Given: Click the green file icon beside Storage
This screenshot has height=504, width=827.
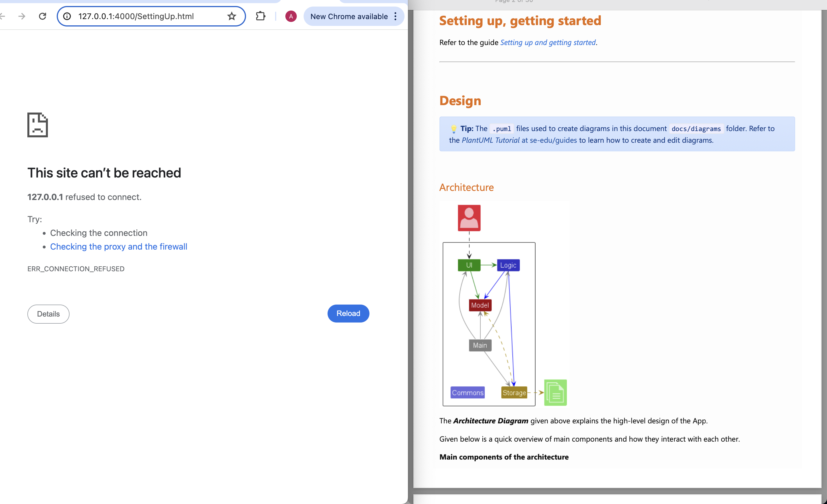Looking at the screenshot, I should click(x=555, y=393).
